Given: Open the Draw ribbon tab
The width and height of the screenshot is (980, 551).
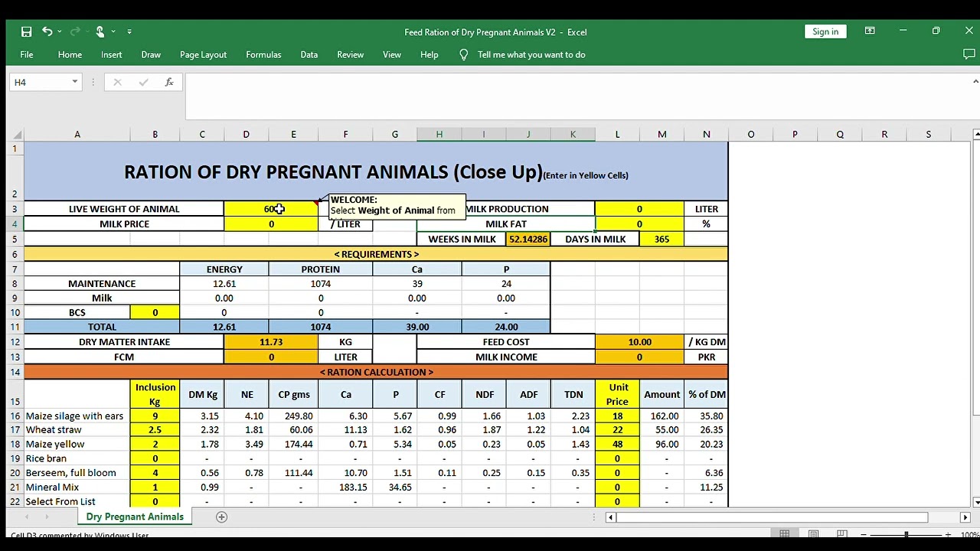Looking at the screenshot, I should [x=151, y=54].
